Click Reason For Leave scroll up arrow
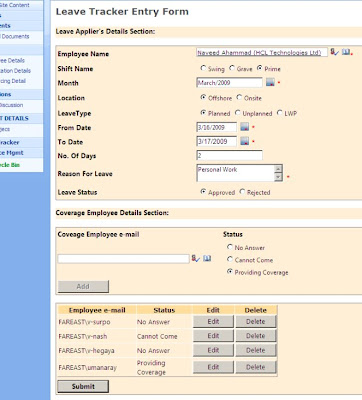 point(278,169)
